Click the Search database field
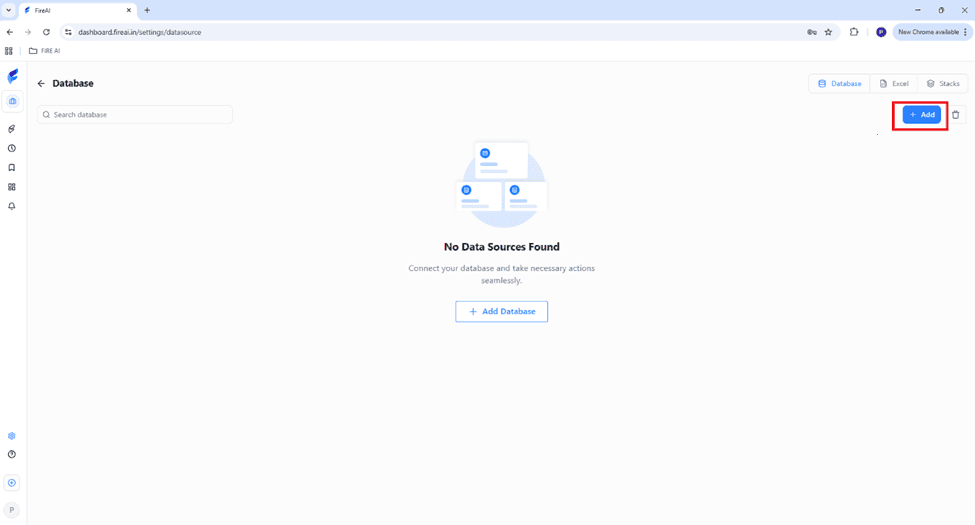975x525 pixels. pos(135,115)
